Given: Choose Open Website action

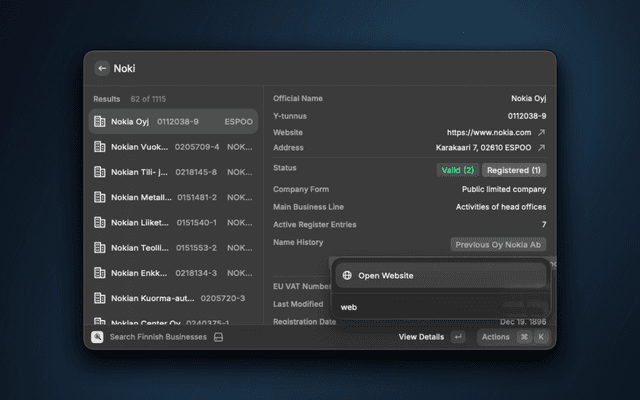Looking at the screenshot, I should 441,276.
